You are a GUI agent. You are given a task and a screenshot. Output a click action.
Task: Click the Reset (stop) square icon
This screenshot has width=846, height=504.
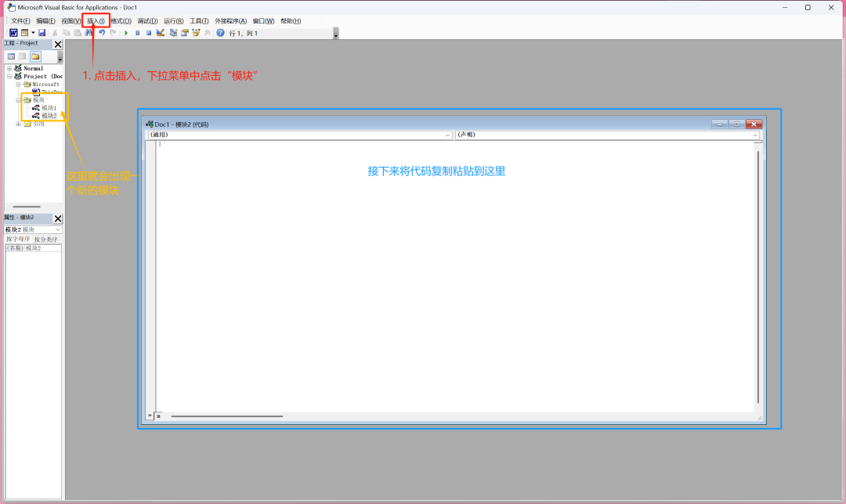148,33
